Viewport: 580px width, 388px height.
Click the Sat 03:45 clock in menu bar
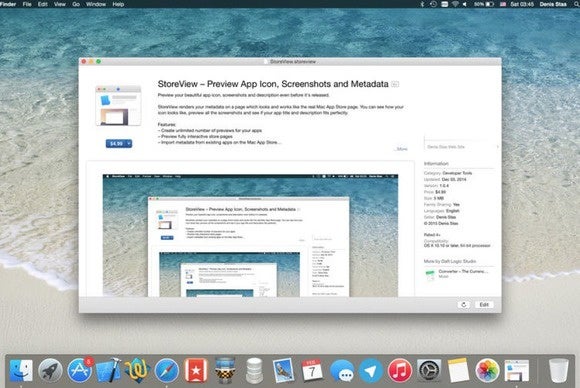[522, 4]
